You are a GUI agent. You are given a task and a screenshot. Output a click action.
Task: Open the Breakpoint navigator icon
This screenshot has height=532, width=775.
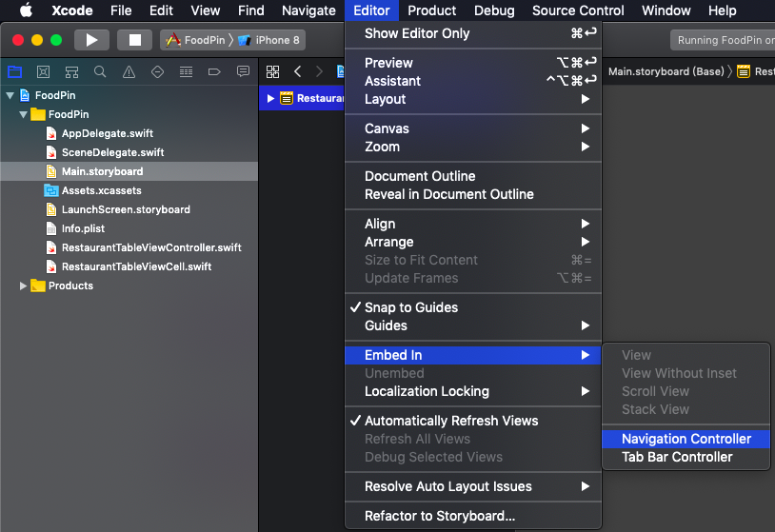[x=214, y=72]
